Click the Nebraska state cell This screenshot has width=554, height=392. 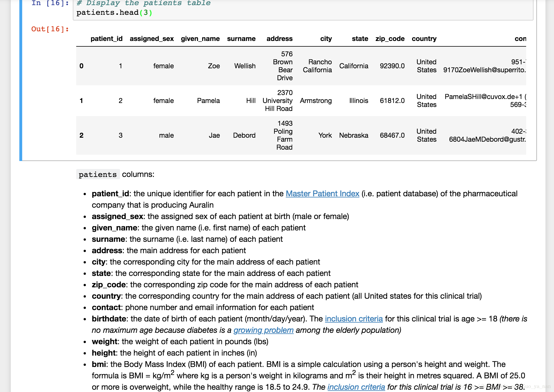(354, 135)
